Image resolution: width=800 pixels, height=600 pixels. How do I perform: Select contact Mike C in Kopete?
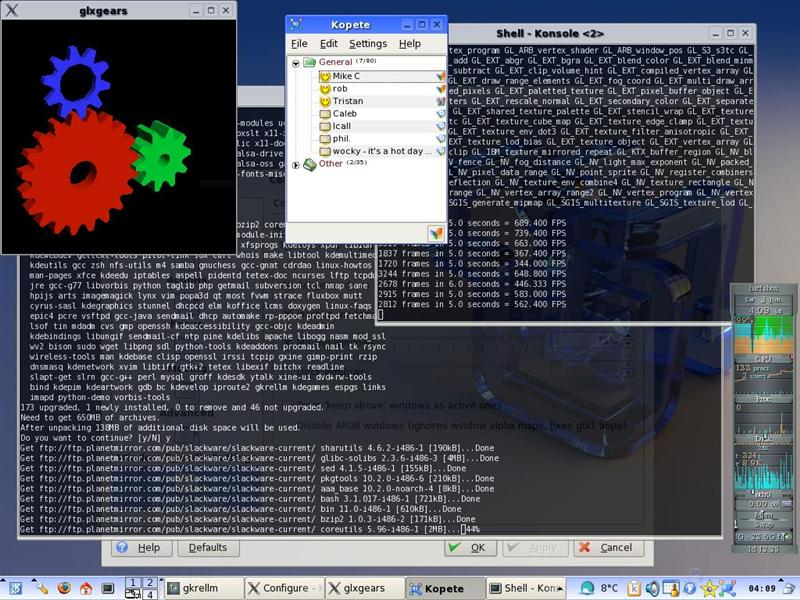(x=382, y=76)
